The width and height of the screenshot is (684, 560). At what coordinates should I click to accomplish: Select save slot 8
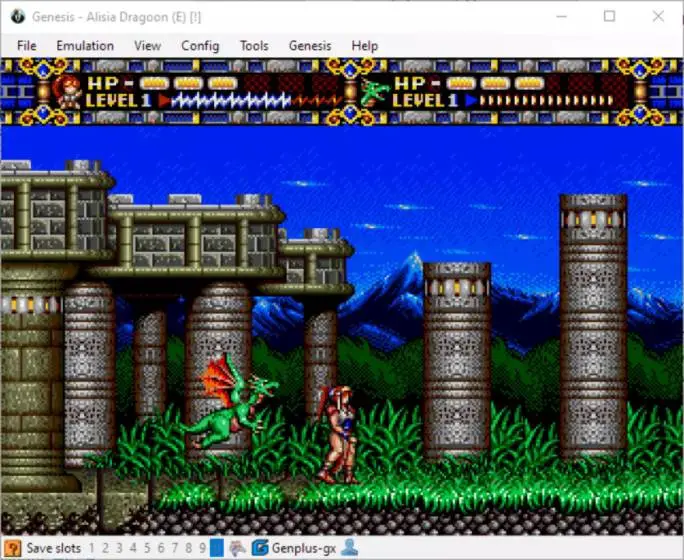click(x=189, y=548)
